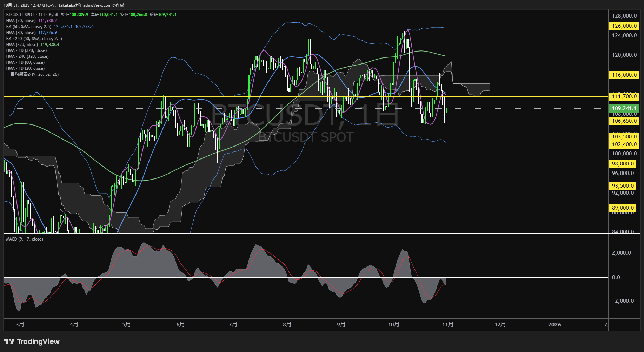Click the TradingView logo icon
Image resolution: width=644 pixels, height=352 pixels.
click(9, 341)
